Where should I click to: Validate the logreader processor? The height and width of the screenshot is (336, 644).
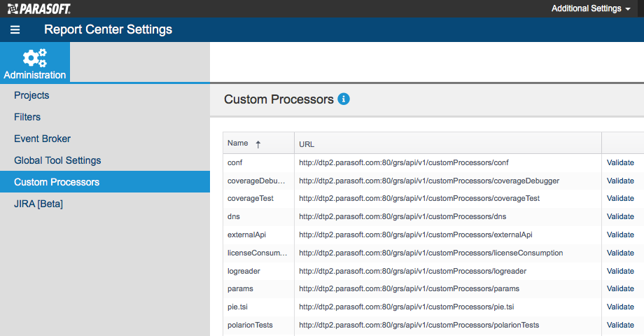click(x=620, y=271)
